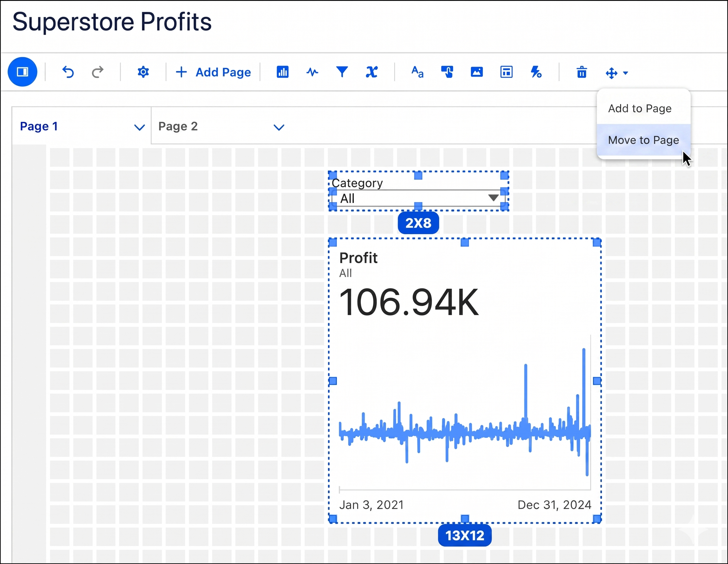The width and height of the screenshot is (728, 564).
Task: Add a filter funnel icon
Action: (x=342, y=72)
